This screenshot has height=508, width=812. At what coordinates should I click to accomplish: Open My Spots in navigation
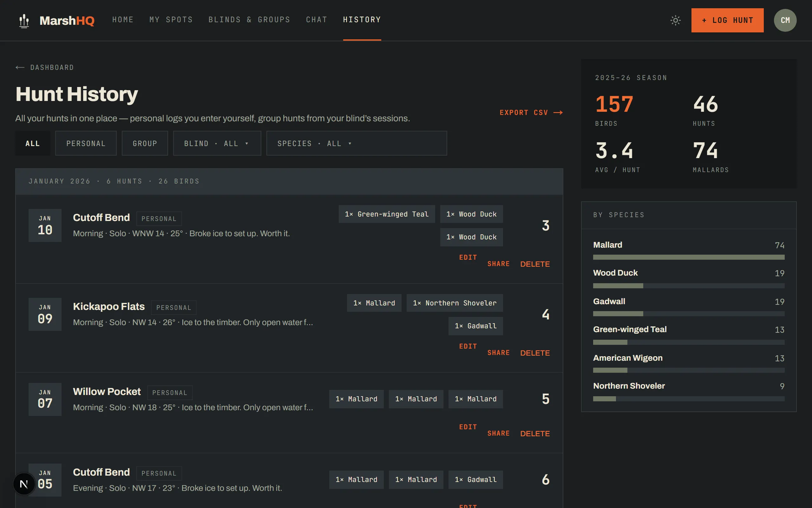click(x=171, y=20)
